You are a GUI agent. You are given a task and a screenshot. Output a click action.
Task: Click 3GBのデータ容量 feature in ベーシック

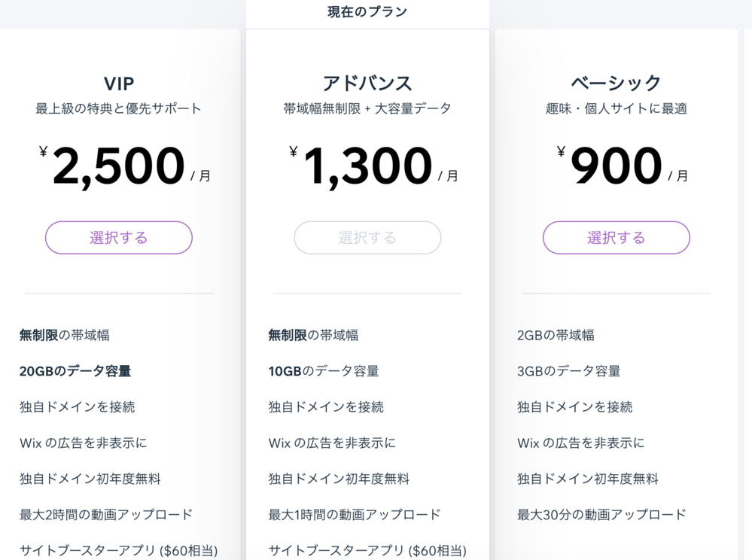tap(569, 370)
